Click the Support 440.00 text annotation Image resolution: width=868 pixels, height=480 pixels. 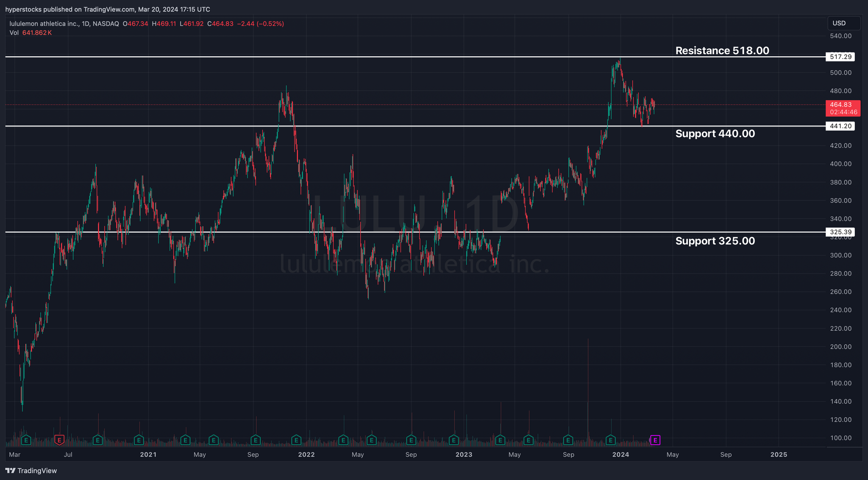tap(715, 134)
